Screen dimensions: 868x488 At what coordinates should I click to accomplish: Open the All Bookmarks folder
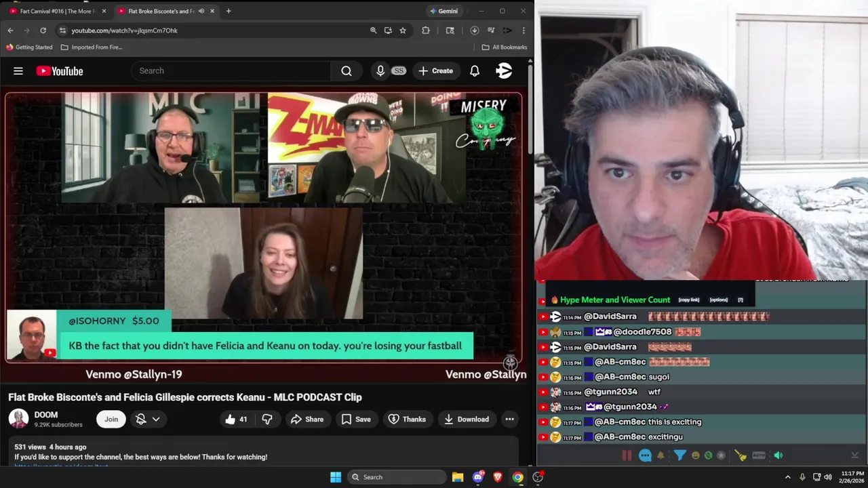point(505,47)
